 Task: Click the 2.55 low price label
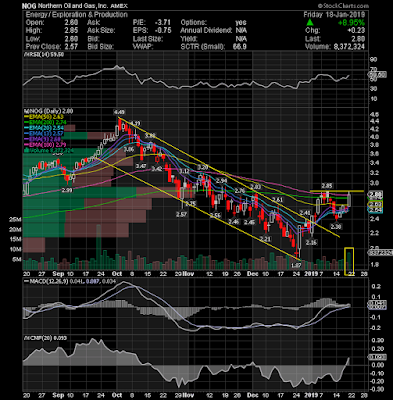[216, 215]
